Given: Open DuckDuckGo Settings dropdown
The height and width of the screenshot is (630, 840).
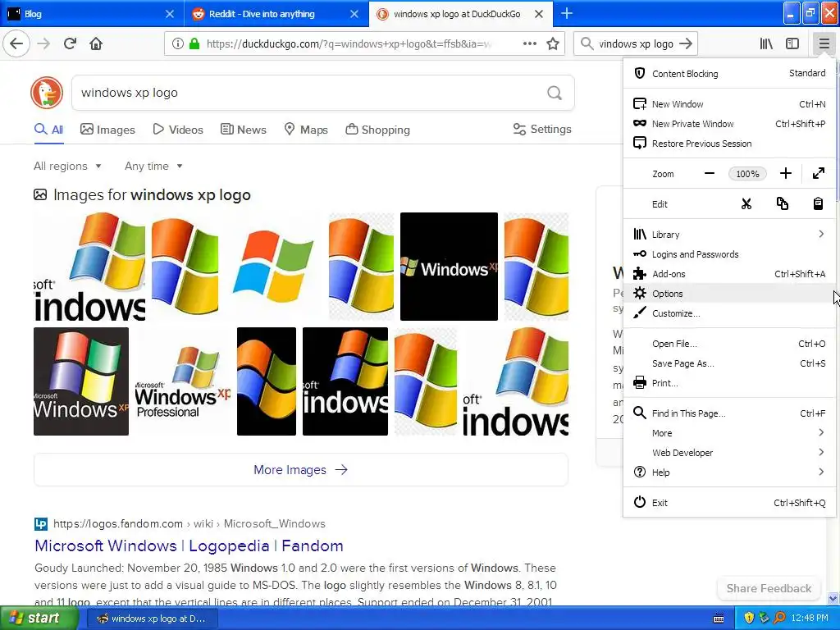Looking at the screenshot, I should click(x=542, y=129).
